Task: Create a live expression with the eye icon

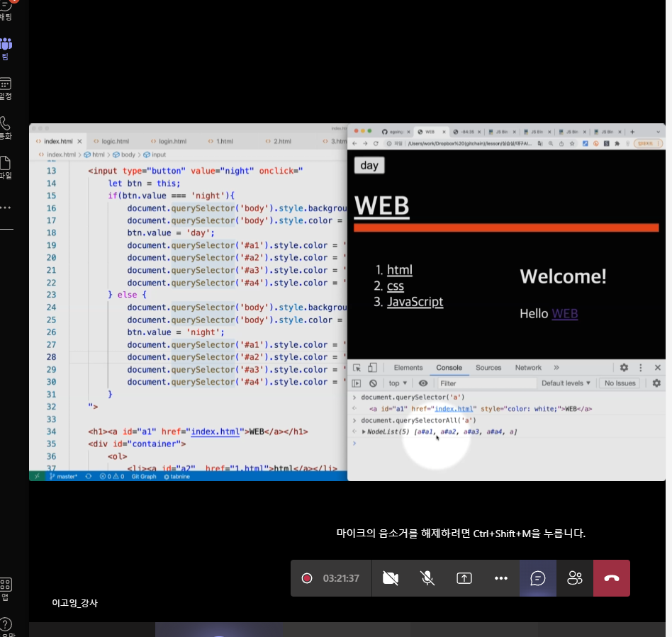Action: click(x=423, y=383)
